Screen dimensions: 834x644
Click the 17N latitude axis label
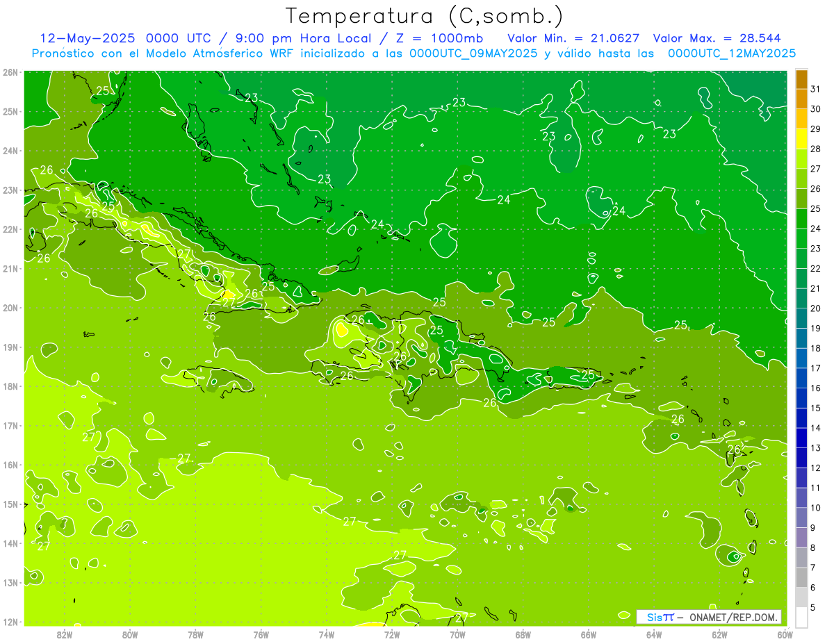(x=10, y=425)
